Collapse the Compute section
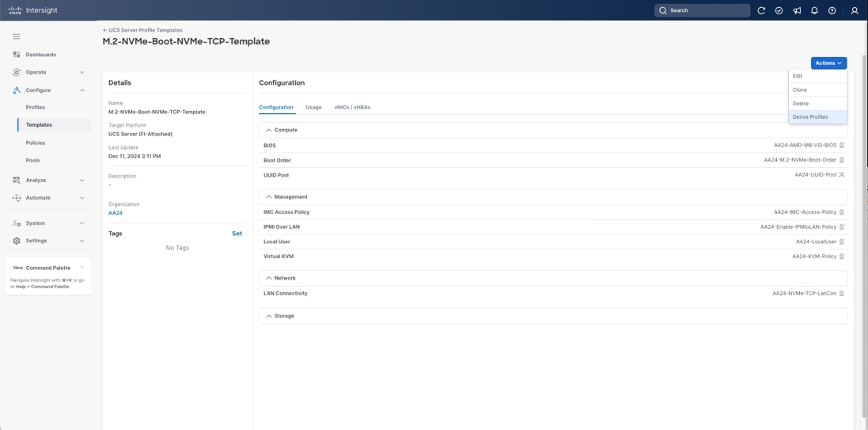Screen dimensions: 868x430 (x=269, y=130)
